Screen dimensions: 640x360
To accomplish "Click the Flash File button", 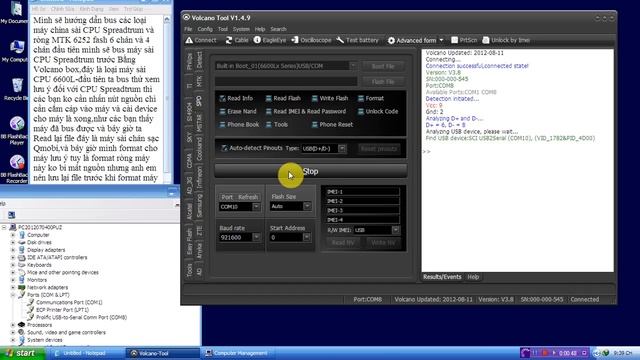I will point(383,82).
